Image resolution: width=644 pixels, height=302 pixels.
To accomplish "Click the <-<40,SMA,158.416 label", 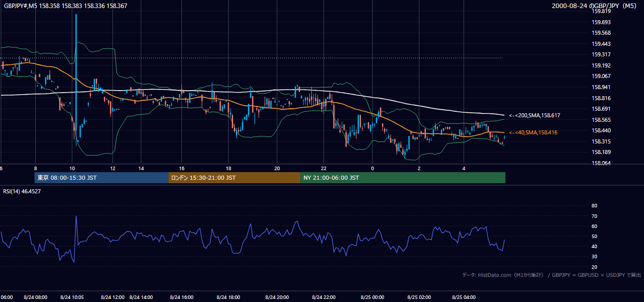I will pos(533,132).
